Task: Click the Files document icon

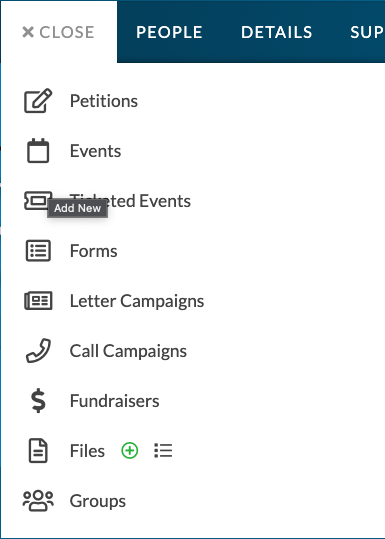Action: click(38, 451)
